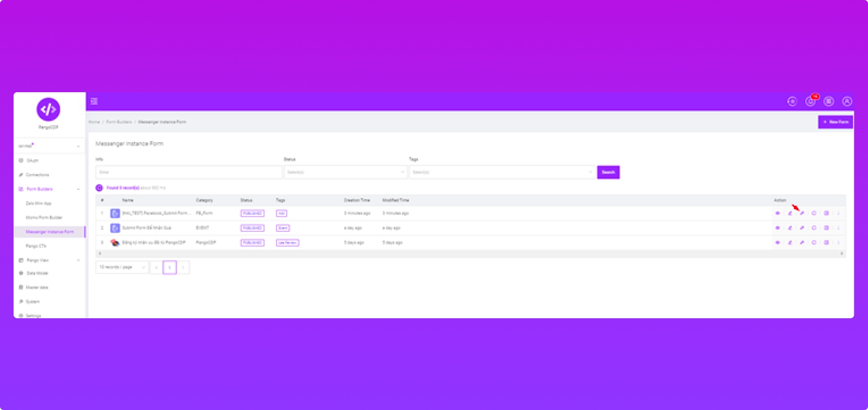868x410 pixels.
Task: View the third form using eye icon
Action: click(x=778, y=243)
